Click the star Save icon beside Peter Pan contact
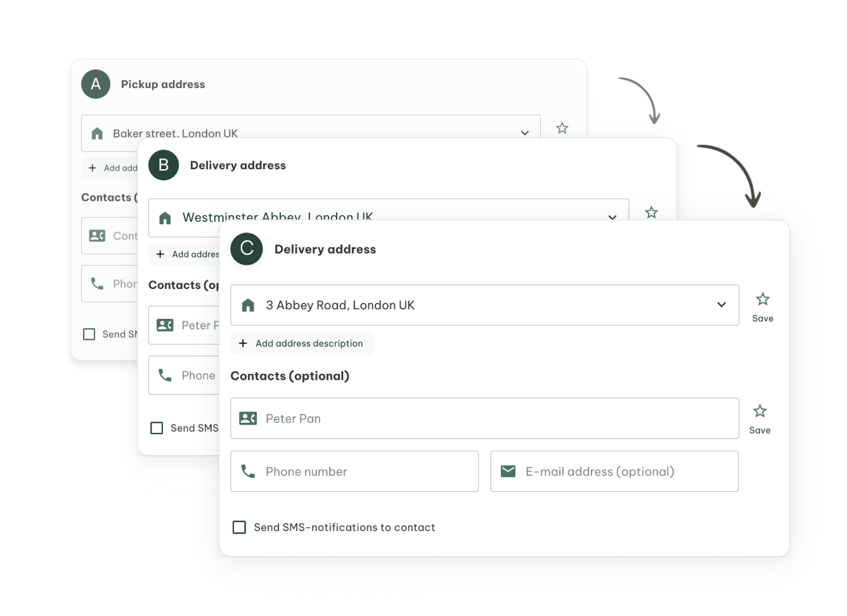 click(760, 412)
